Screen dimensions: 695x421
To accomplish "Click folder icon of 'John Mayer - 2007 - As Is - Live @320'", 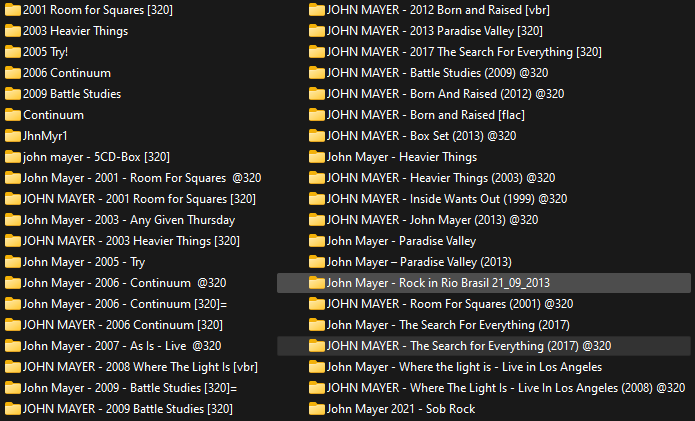I will [12, 346].
